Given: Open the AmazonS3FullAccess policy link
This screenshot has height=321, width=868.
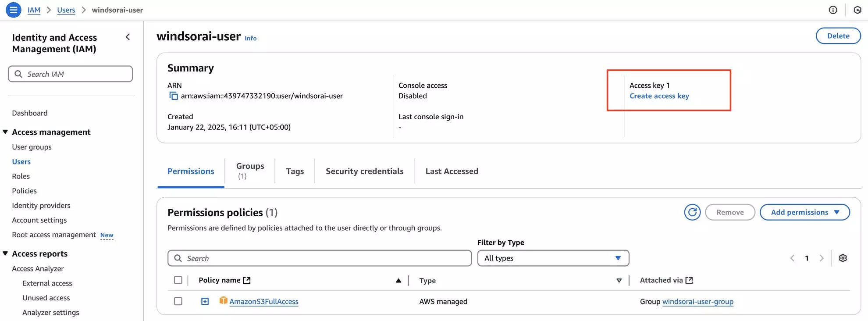Looking at the screenshot, I should click(x=264, y=302).
